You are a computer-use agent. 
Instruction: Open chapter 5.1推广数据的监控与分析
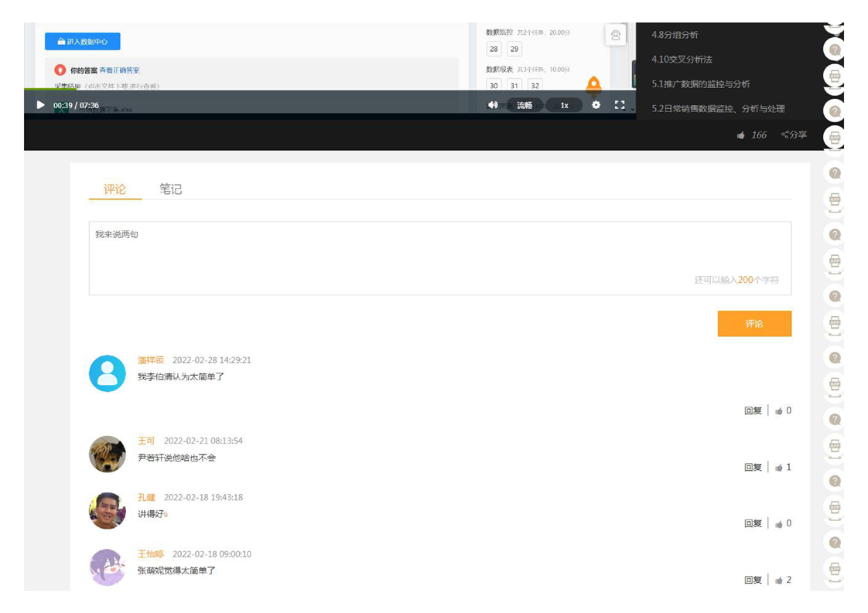click(701, 84)
